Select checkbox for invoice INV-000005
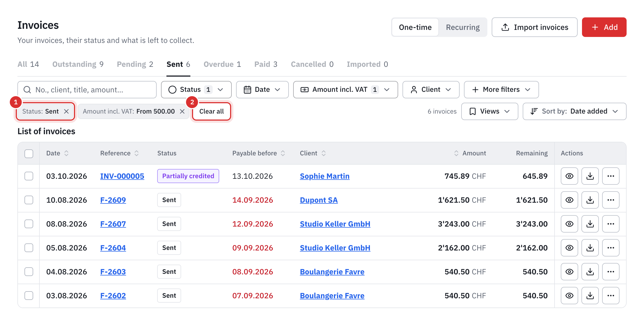Screen dimensions: 644x326 click(x=29, y=176)
